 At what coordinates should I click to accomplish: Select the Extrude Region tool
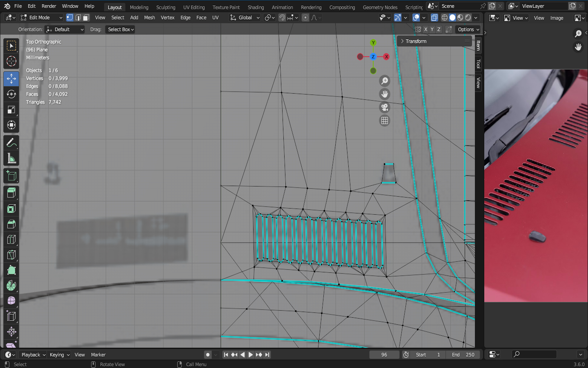pos(11,193)
